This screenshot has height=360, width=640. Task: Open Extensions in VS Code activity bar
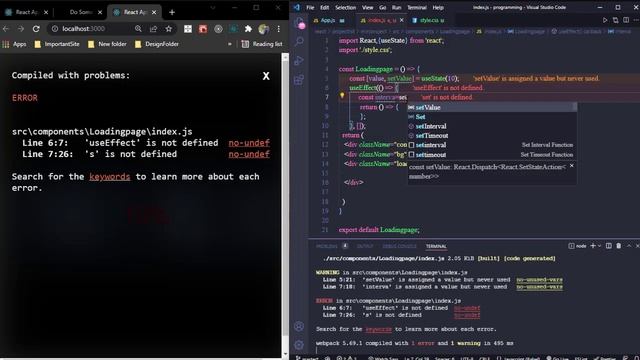click(x=299, y=79)
